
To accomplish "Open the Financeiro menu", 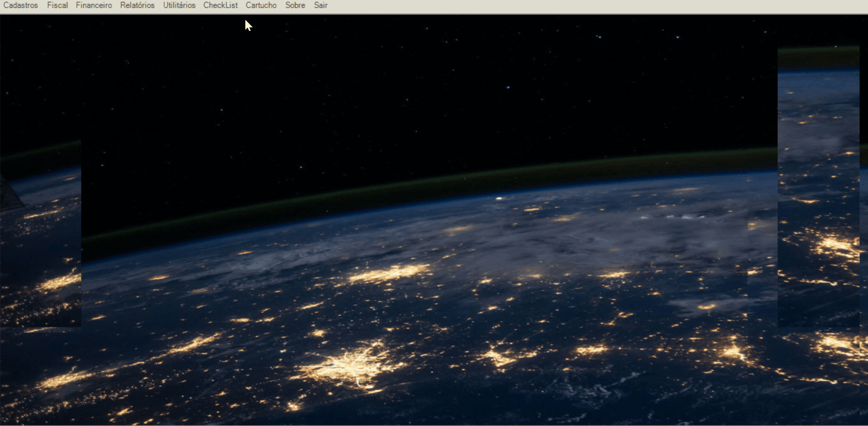I will click(x=94, y=5).
